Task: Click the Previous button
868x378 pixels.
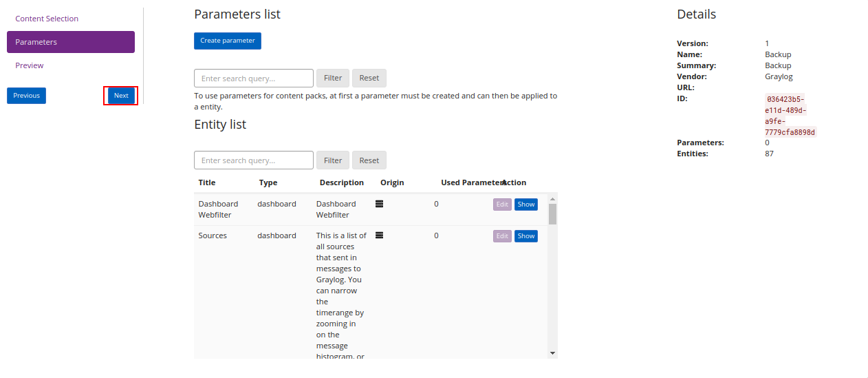Action: 26,96
